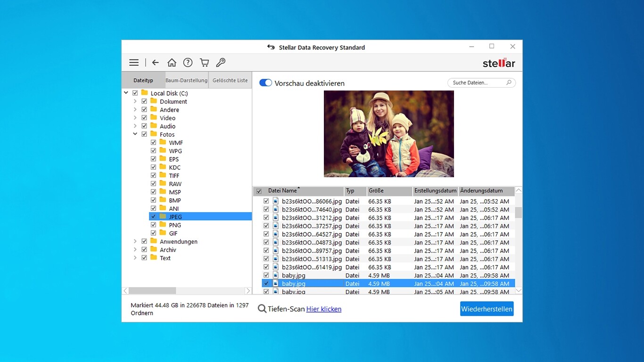The width and height of the screenshot is (644, 362).
Task: Click the Text folder icon
Action: pos(154,258)
